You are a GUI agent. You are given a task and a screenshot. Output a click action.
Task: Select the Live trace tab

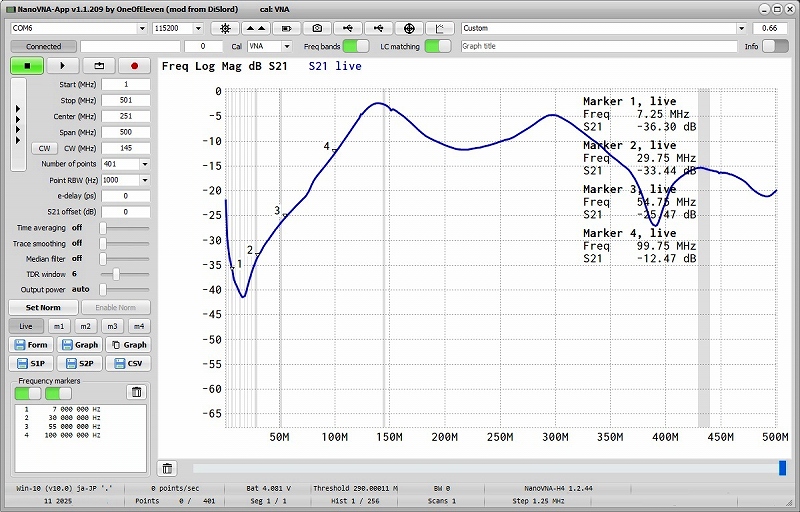click(x=26, y=326)
